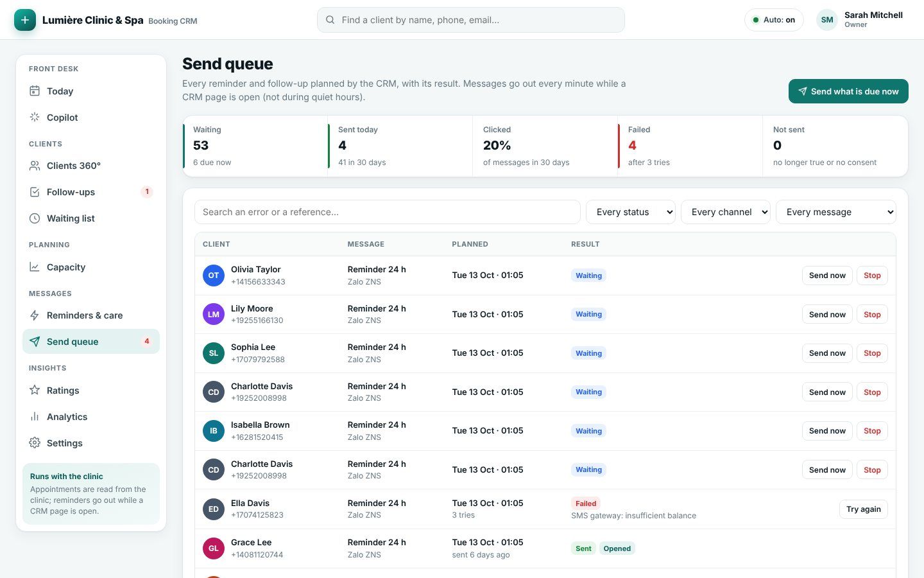Click Grace Lee's GL avatar
The image size is (924, 578).
[214, 548]
